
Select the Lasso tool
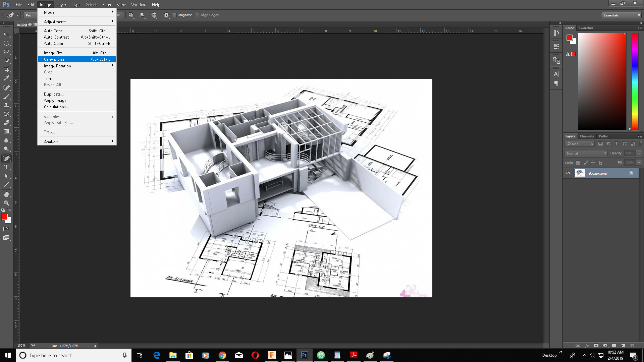6,52
